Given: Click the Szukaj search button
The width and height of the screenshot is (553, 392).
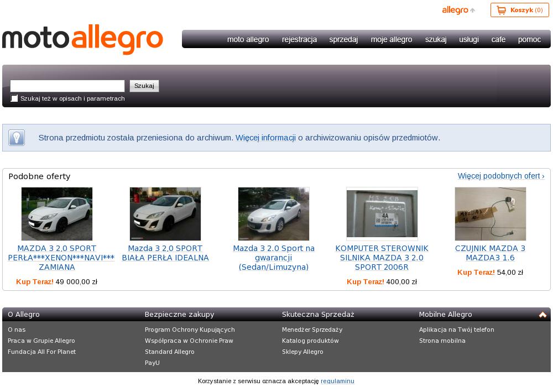Looking at the screenshot, I should tap(144, 86).
